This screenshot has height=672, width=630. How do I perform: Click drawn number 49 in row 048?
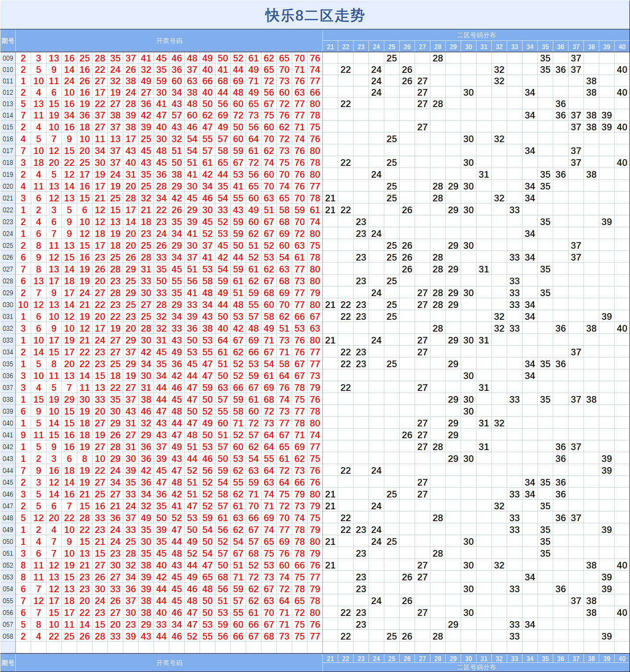tap(146, 518)
